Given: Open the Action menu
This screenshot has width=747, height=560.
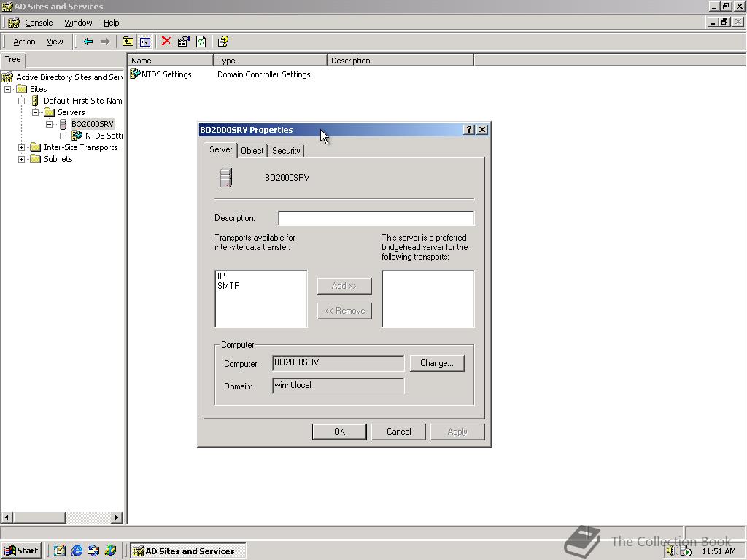Looking at the screenshot, I should [24, 42].
